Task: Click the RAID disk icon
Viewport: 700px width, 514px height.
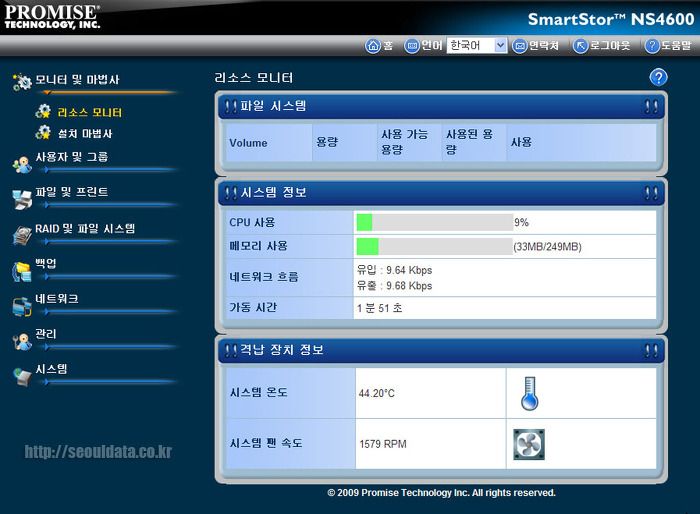Action: pyautogui.click(x=22, y=235)
